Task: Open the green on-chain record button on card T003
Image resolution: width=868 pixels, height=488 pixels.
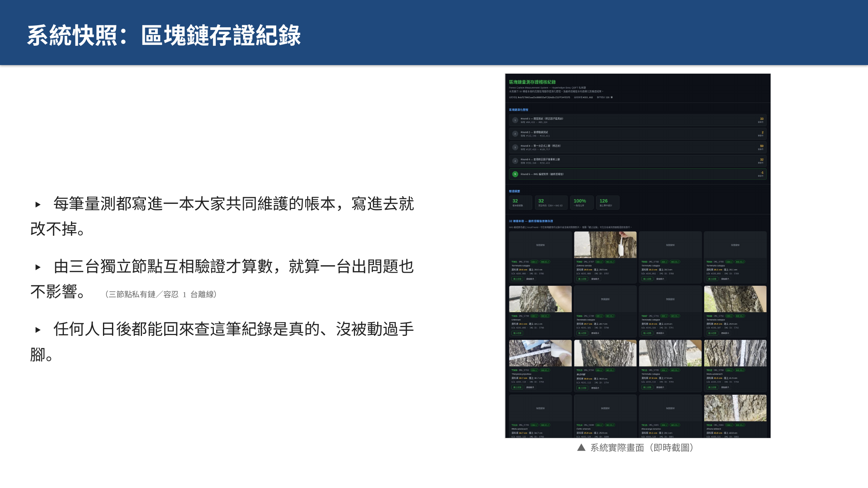Action: click(x=647, y=279)
